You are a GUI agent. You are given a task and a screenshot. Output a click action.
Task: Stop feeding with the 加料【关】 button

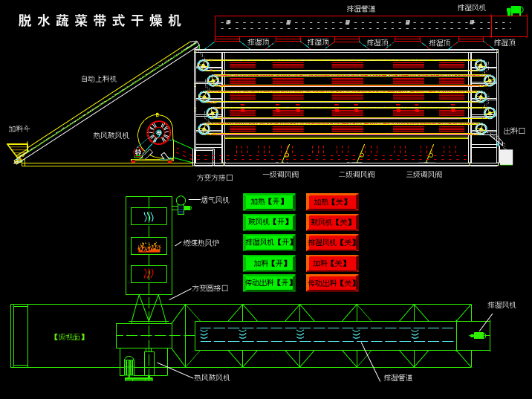click(x=332, y=263)
